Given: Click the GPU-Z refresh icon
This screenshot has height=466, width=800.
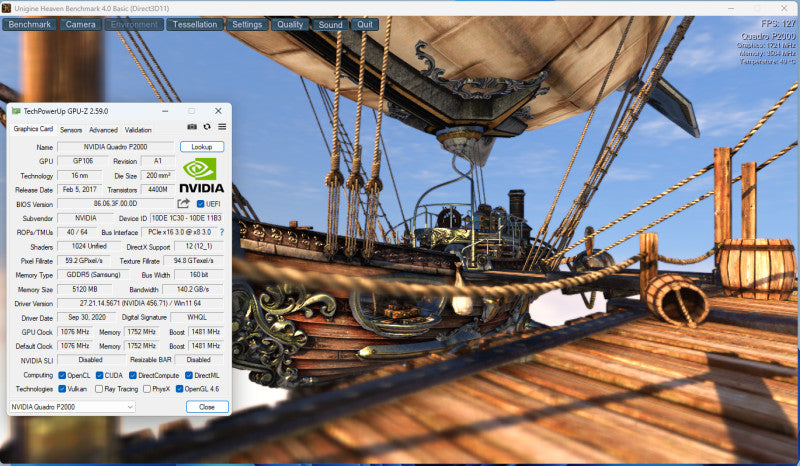Looking at the screenshot, I should pos(207,127).
